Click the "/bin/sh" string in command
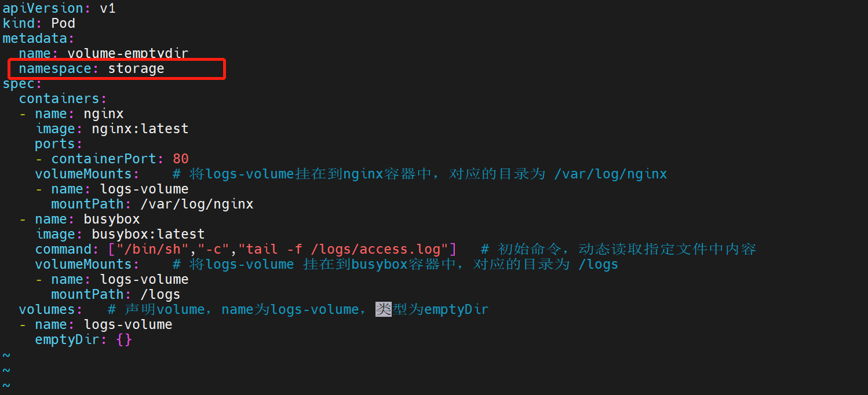 pyautogui.click(x=152, y=249)
